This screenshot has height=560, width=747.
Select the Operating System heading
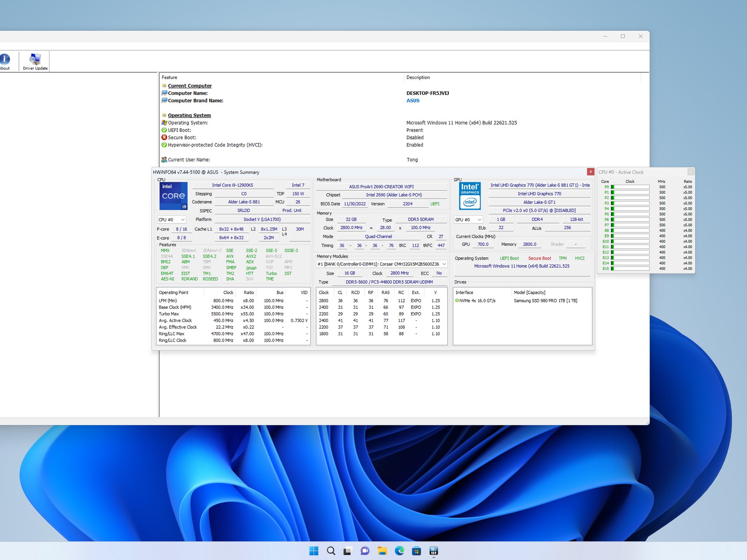click(189, 115)
